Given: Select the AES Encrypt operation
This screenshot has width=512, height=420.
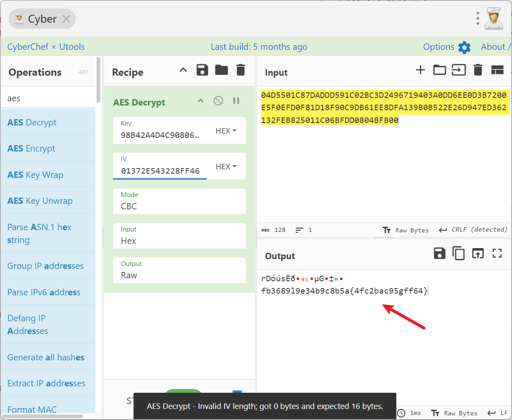Looking at the screenshot, I should [48, 149].
